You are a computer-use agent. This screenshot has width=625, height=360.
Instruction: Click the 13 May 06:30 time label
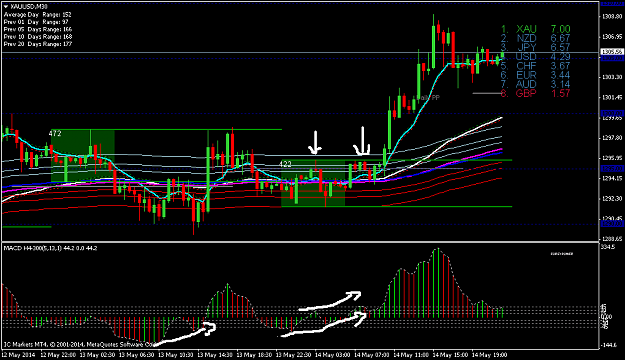click(137, 355)
